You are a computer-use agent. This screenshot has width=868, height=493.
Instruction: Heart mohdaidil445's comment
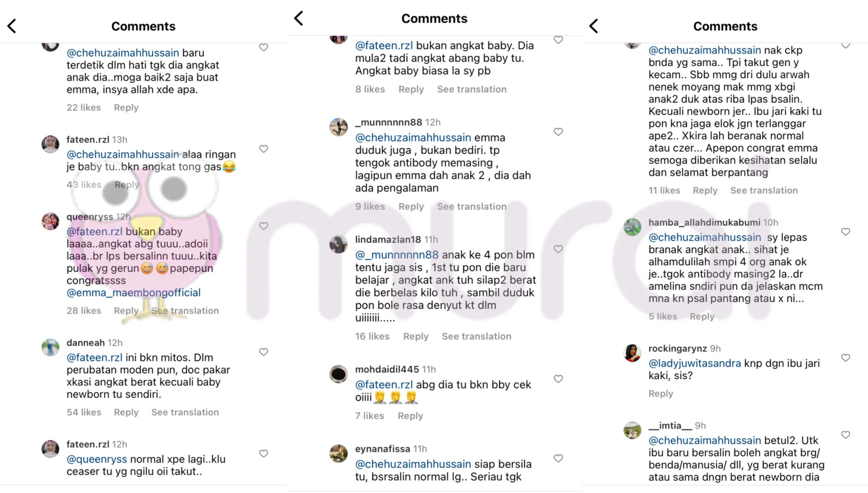point(558,379)
